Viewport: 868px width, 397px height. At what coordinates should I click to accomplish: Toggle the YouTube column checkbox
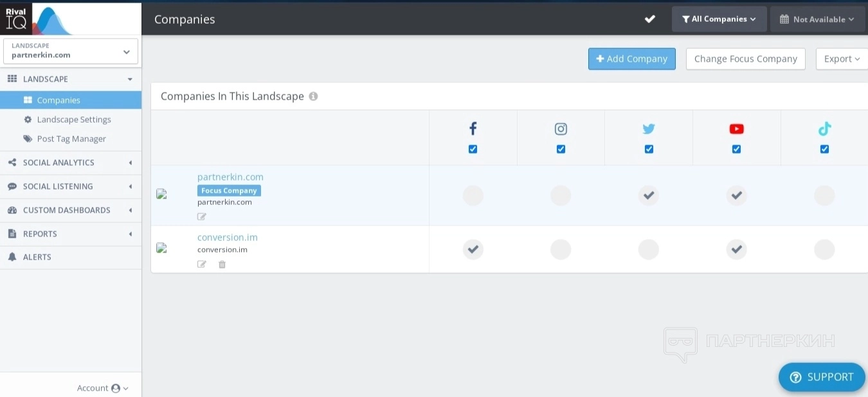coord(737,149)
